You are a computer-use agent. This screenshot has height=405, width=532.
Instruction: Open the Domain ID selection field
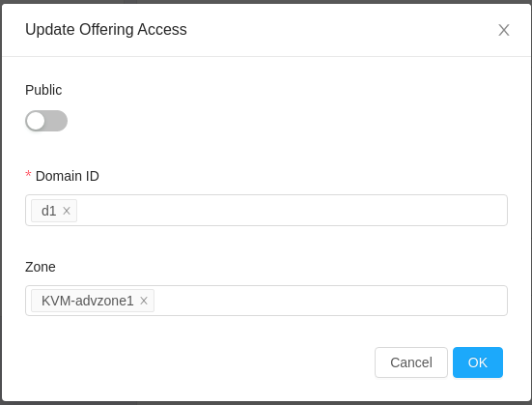266,211
